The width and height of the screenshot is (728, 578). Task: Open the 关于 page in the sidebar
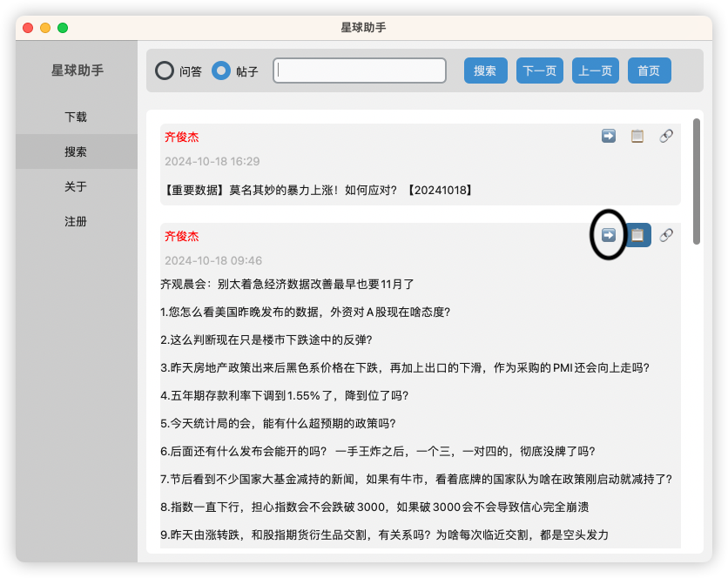pos(76,186)
